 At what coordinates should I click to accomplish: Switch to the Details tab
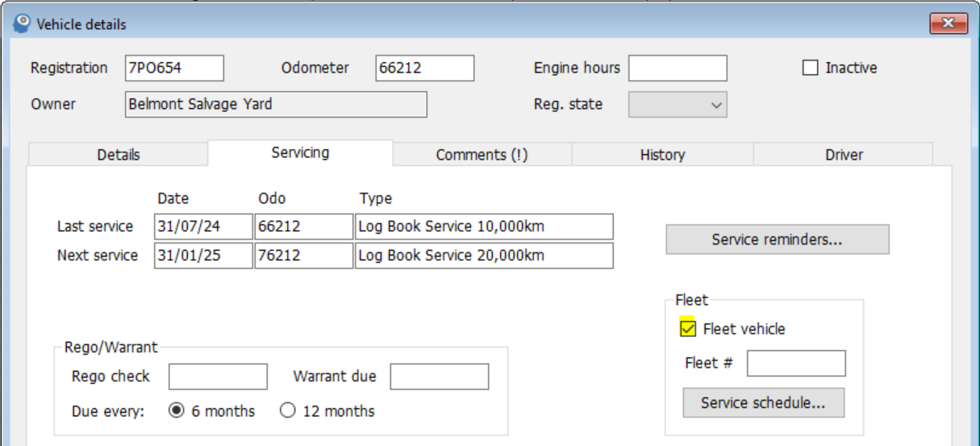tap(119, 155)
